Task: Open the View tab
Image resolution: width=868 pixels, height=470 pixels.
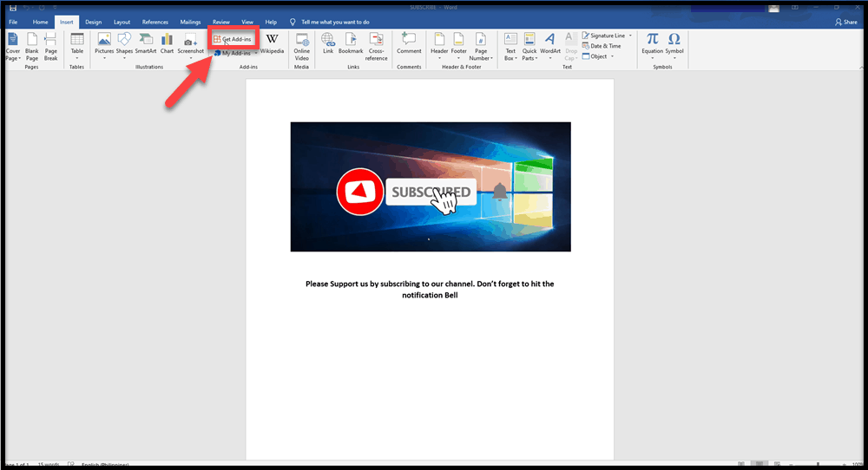Action: pos(247,23)
